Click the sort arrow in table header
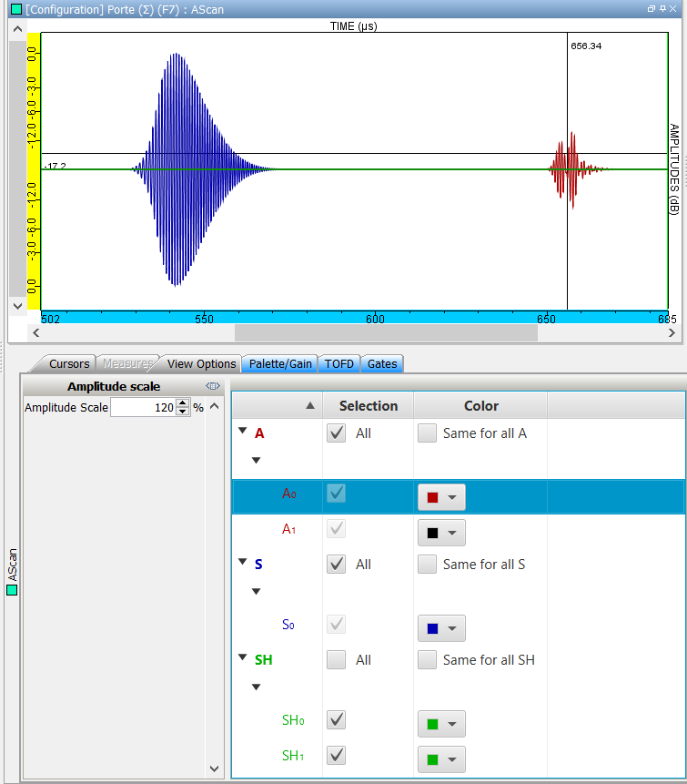This screenshot has width=687, height=784. pos(310,406)
